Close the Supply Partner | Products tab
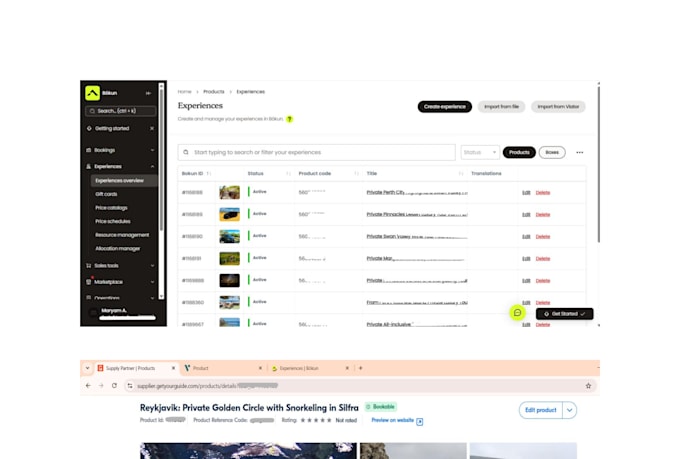 pyautogui.click(x=173, y=368)
